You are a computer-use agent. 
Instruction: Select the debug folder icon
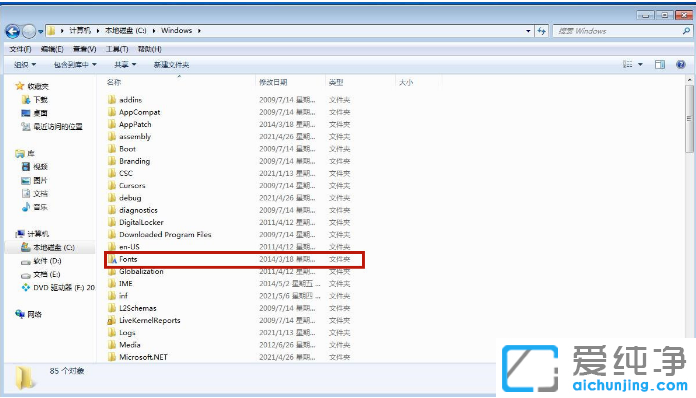[112, 198]
